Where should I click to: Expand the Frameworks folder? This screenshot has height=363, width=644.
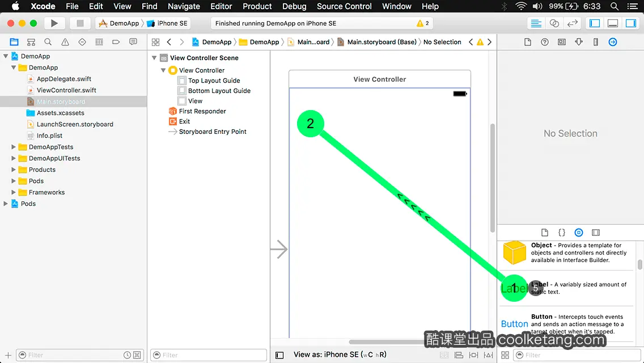(14, 192)
